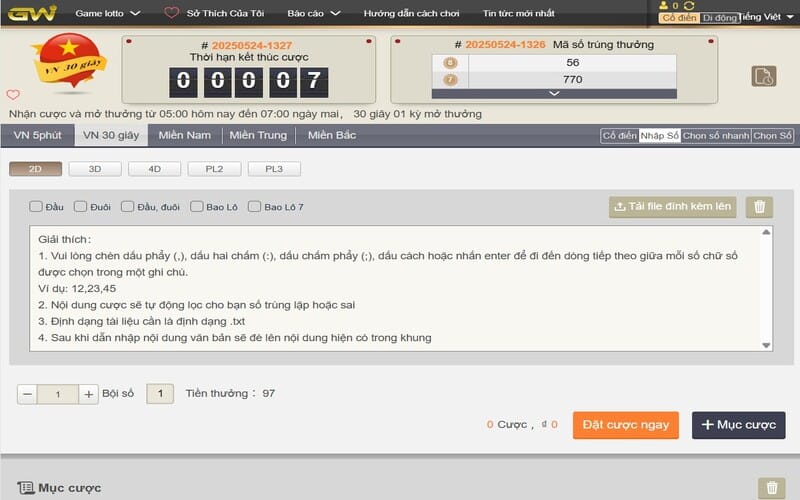Image resolution: width=800 pixels, height=500 pixels.
Task: Click Đặt cược ngay button
Action: pos(626,425)
